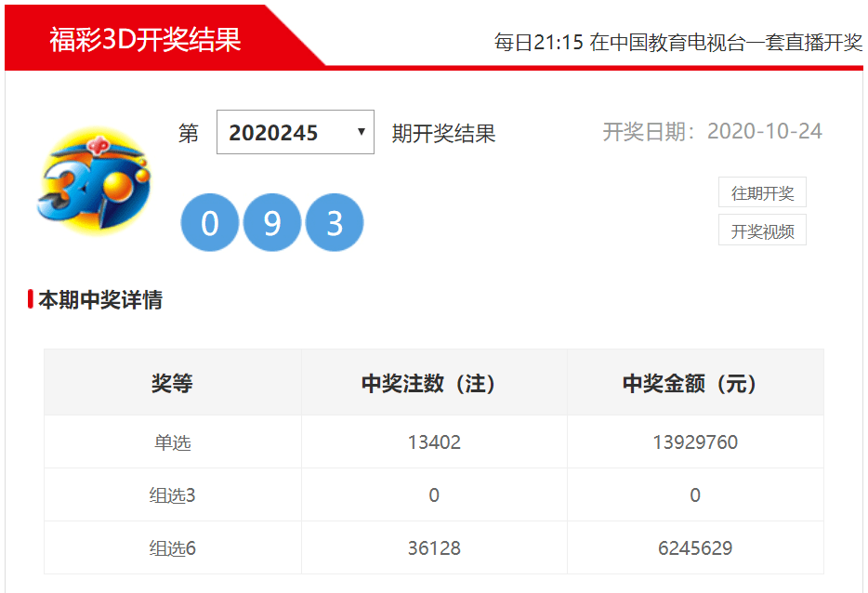Open the draw period 2020245 dropdown
The width and height of the screenshot is (868, 593).
(295, 132)
